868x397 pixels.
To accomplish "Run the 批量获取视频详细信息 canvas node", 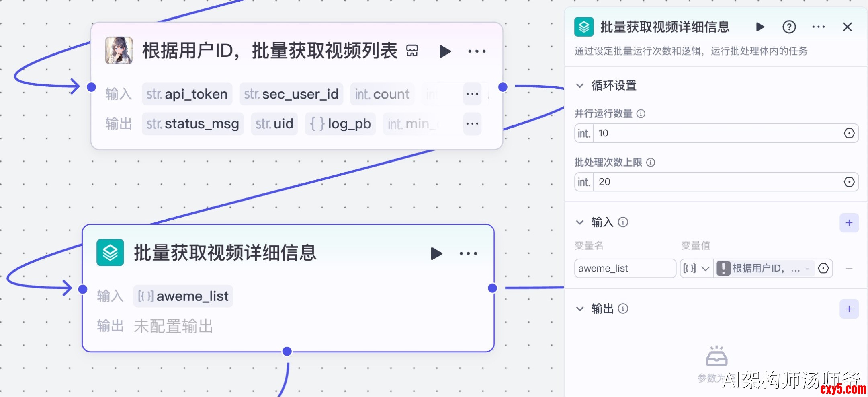I will pos(436,253).
